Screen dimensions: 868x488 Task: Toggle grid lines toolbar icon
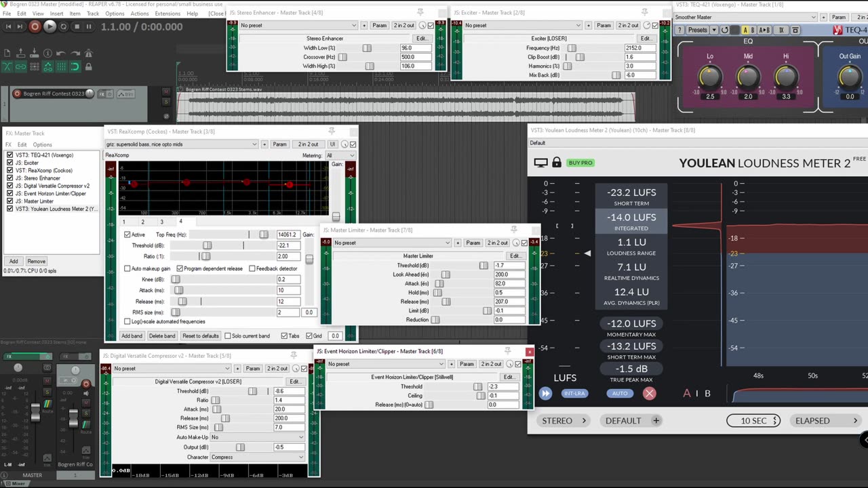[x=60, y=66]
